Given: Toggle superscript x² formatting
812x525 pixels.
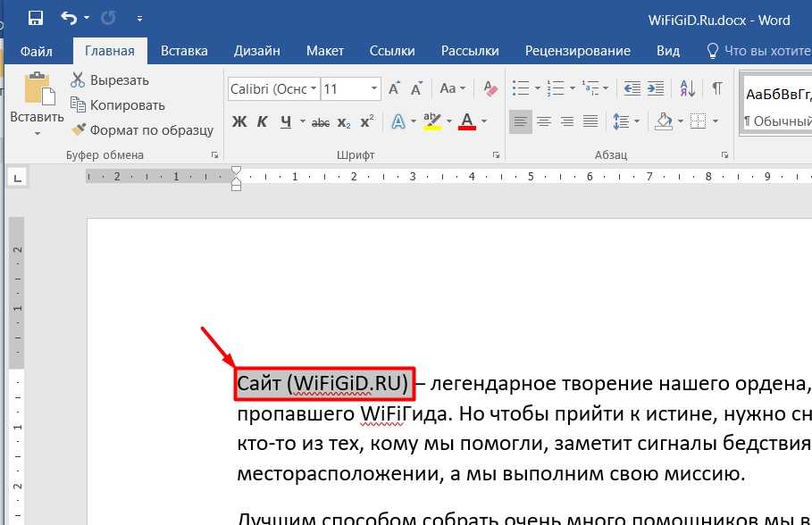Looking at the screenshot, I should (x=367, y=121).
